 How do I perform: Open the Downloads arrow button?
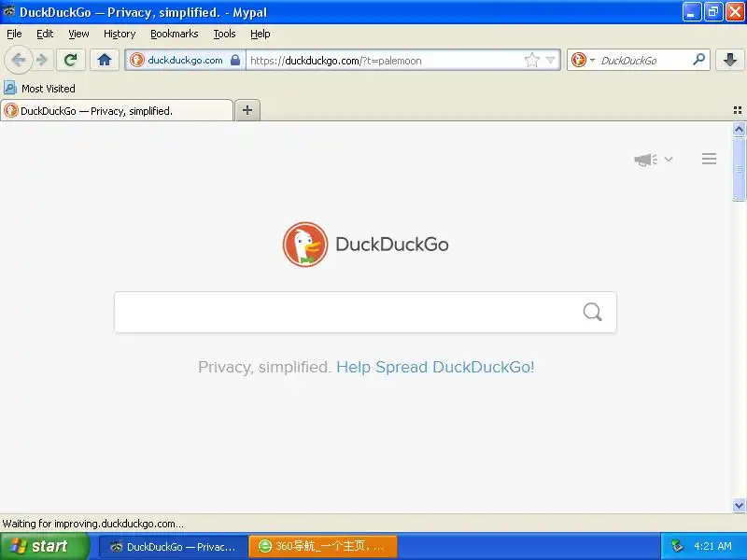pyautogui.click(x=730, y=60)
